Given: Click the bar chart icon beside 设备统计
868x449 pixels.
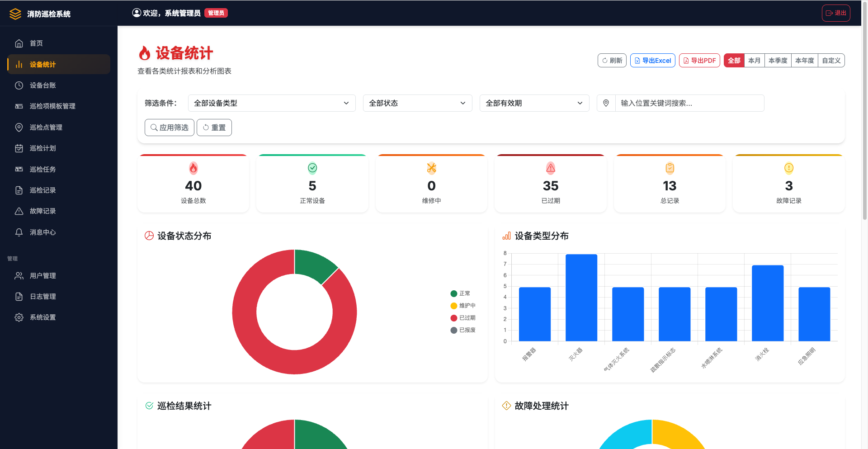Looking at the screenshot, I should pyautogui.click(x=19, y=65).
